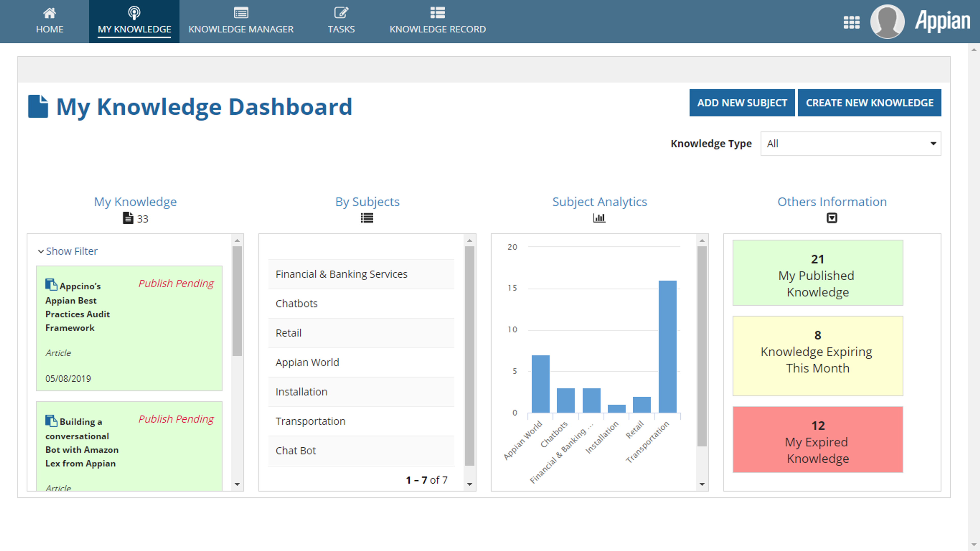
Task: Open the By Subjects section link
Action: 367,202
